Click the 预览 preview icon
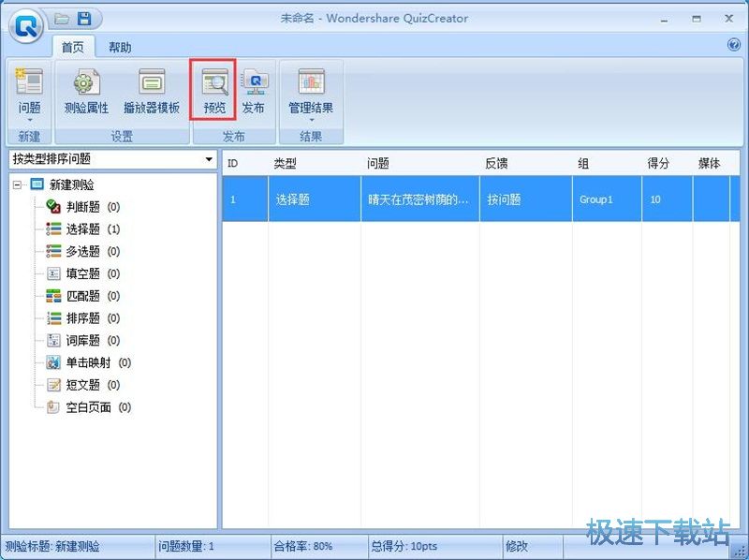This screenshot has height=560, width=749. pyautogui.click(x=214, y=90)
